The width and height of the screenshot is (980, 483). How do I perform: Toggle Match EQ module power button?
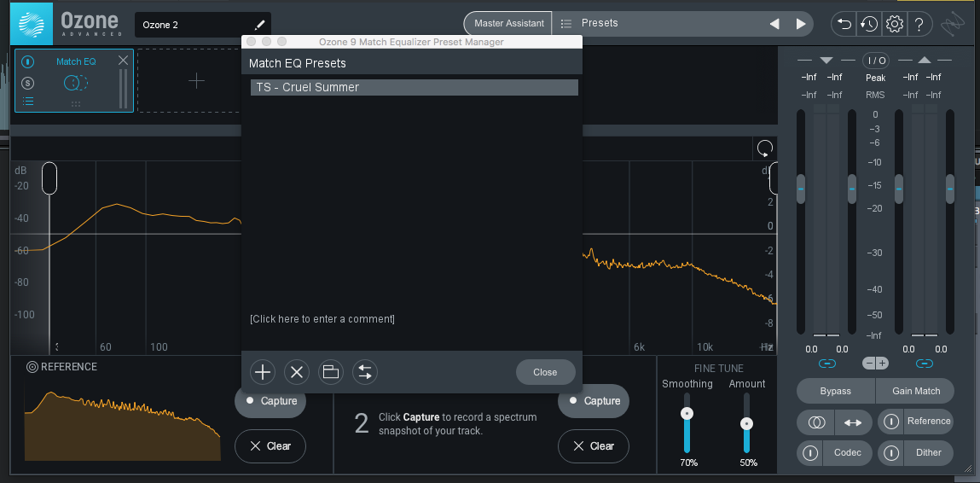pos(28,62)
